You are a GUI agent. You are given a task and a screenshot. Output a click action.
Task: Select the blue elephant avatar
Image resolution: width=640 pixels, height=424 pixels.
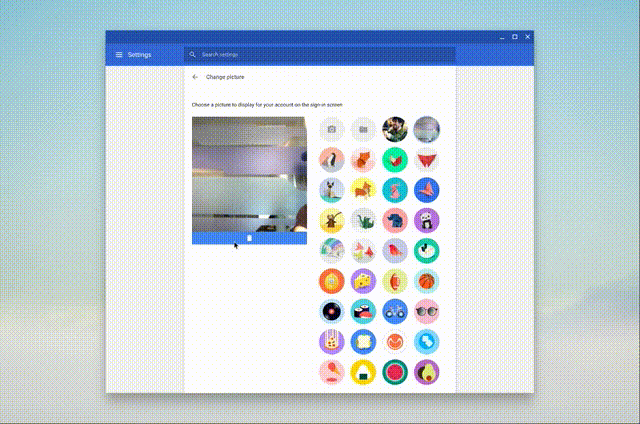pos(395,220)
